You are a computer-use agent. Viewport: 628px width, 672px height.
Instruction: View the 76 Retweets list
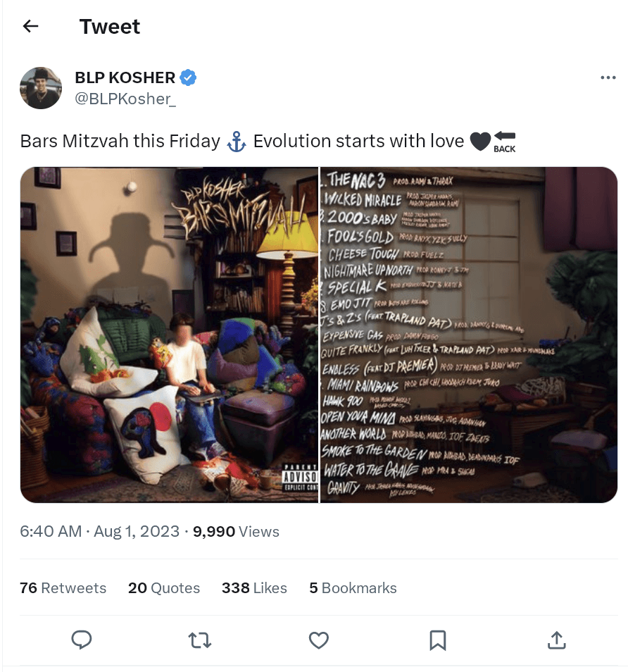(63, 588)
